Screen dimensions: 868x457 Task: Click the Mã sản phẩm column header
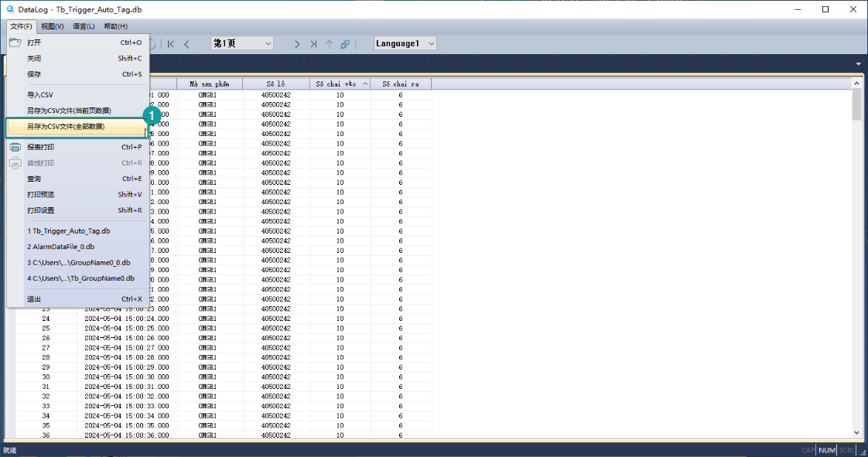point(209,84)
